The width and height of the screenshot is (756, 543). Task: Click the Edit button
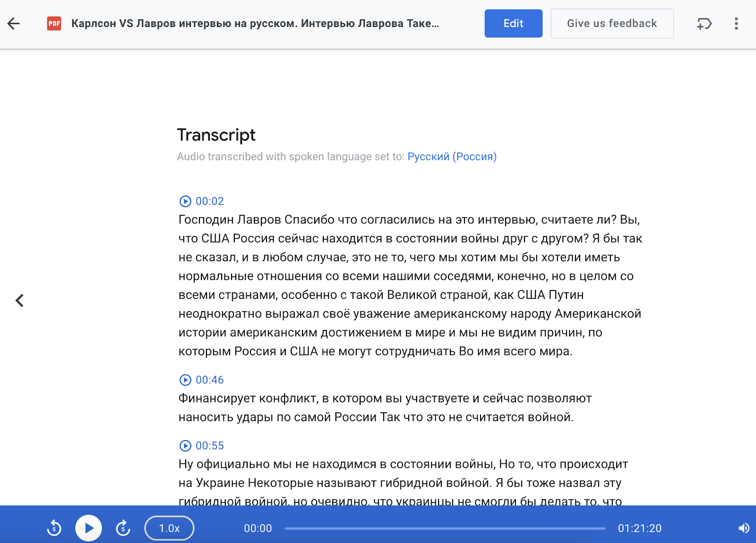pyautogui.click(x=514, y=24)
